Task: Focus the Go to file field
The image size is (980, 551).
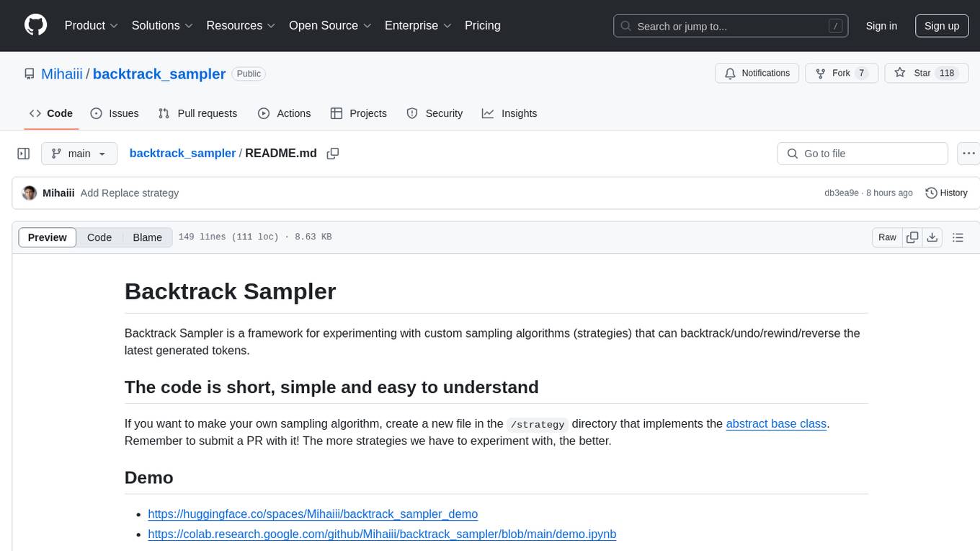Action: [863, 154]
